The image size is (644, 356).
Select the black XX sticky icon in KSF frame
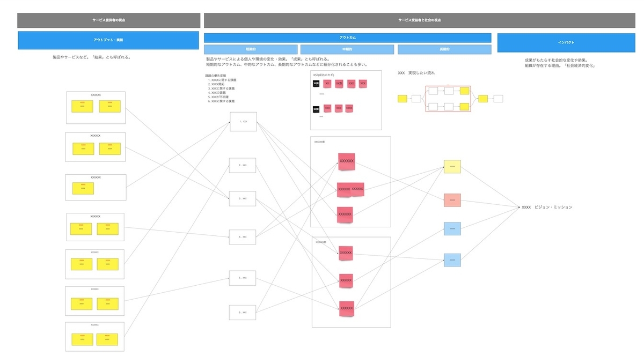pyautogui.click(x=316, y=83)
